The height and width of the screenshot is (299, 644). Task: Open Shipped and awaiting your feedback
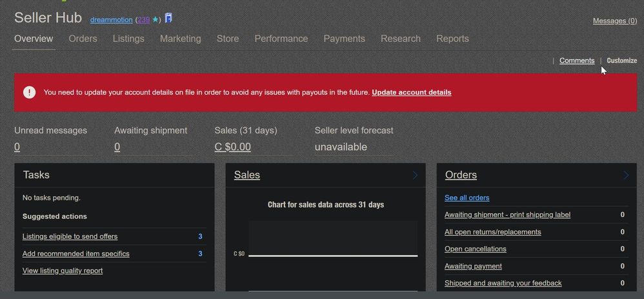tap(503, 283)
